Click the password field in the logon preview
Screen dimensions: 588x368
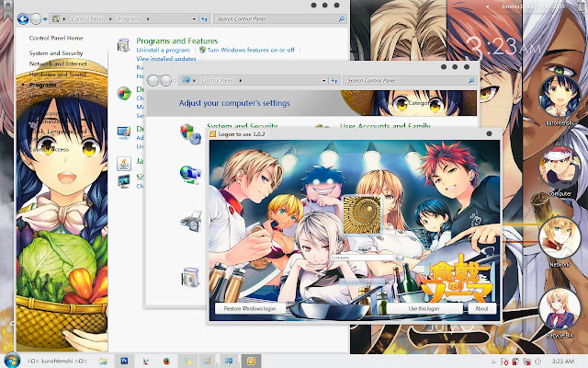click(362, 258)
